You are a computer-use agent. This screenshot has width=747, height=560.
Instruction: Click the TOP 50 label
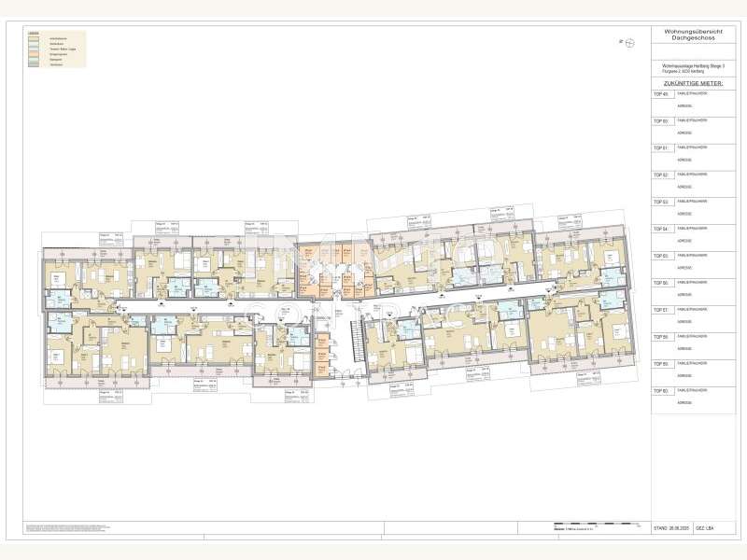[x=661, y=121]
